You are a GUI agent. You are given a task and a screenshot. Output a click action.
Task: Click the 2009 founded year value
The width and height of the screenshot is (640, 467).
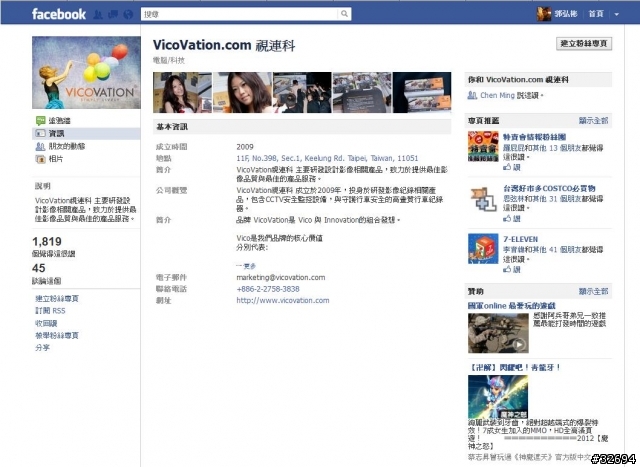tap(245, 147)
